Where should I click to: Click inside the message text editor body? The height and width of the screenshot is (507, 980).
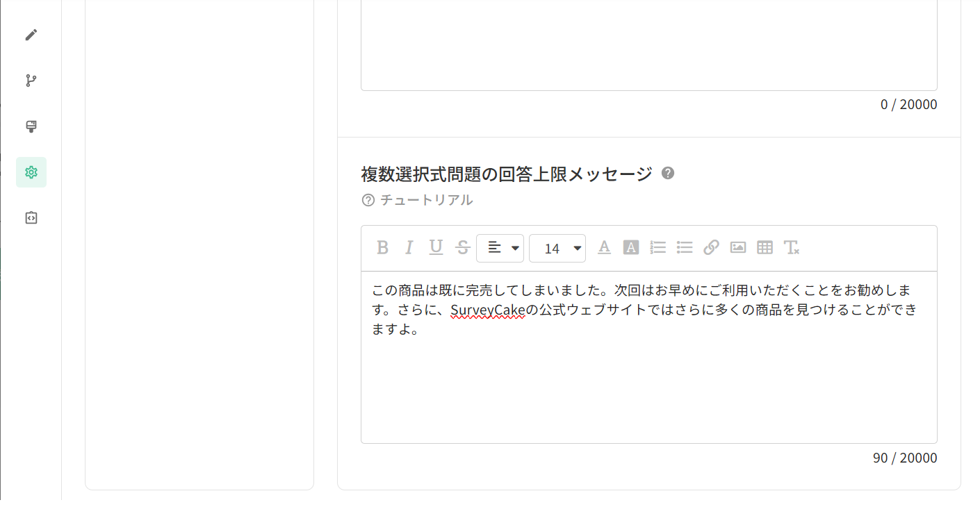point(649,357)
